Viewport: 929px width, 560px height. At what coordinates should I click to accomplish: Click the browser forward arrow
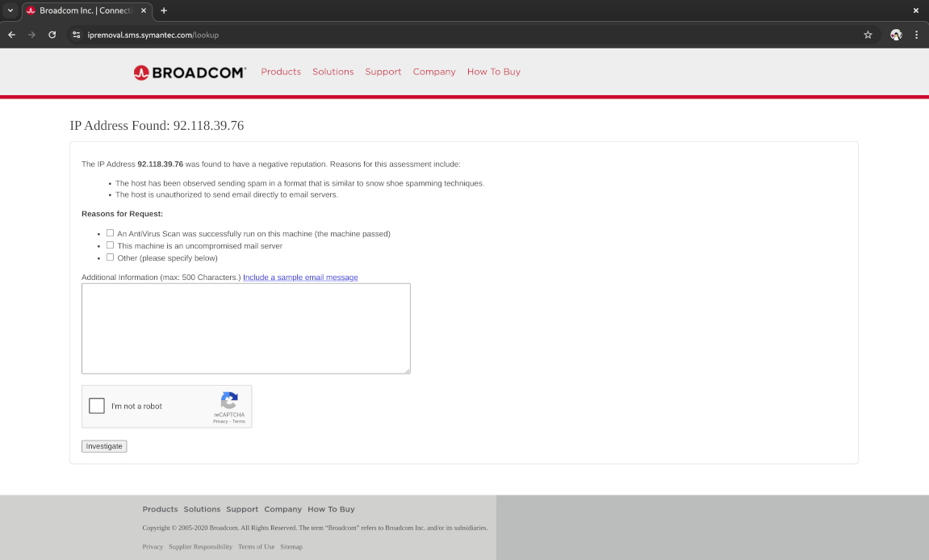[32, 35]
